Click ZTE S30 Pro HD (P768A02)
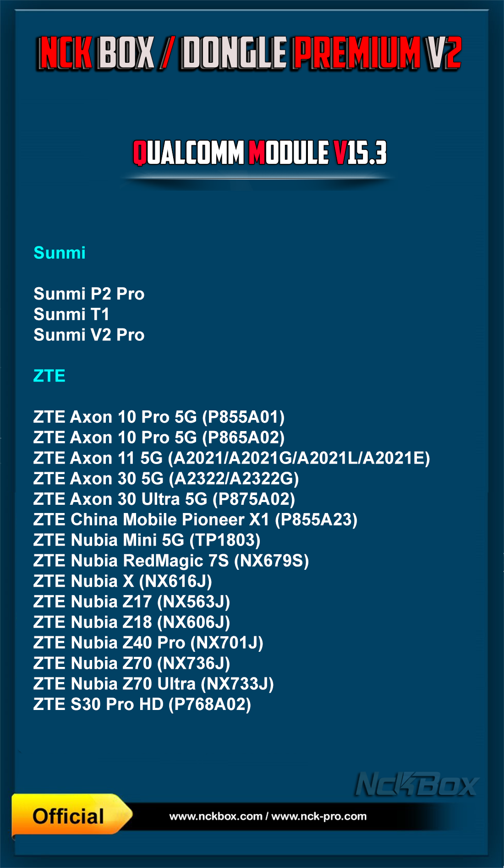This screenshot has height=868, width=504. coord(142,704)
